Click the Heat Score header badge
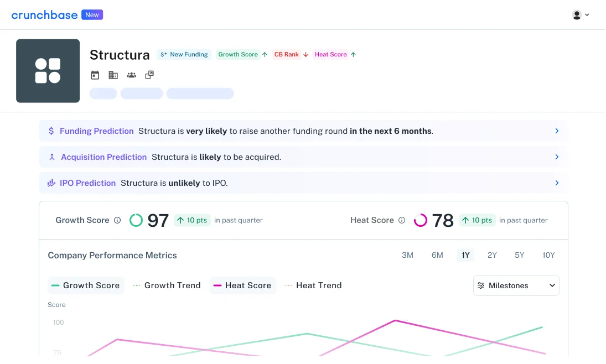606x364 pixels. click(330, 54)
